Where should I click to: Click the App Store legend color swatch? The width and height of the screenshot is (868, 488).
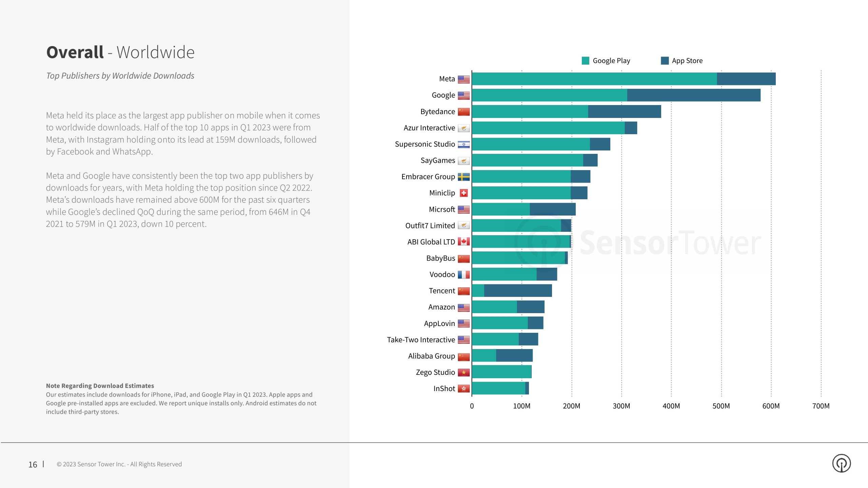(665, 61)
